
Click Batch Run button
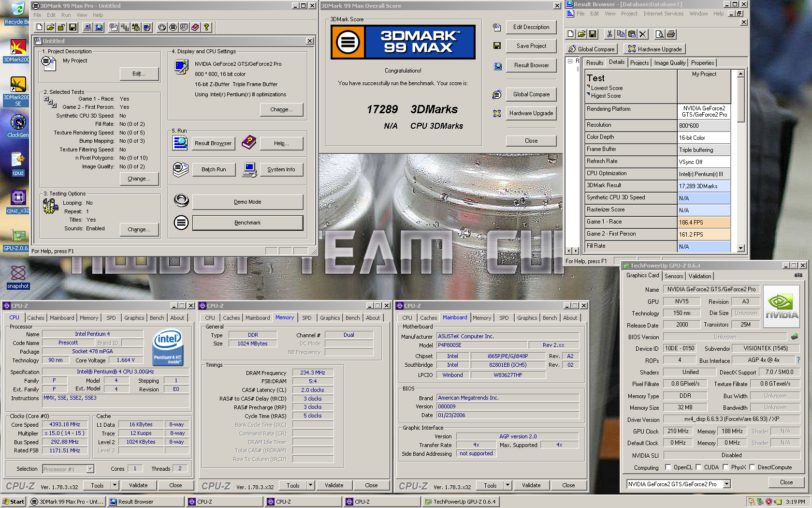pos(214,169)
